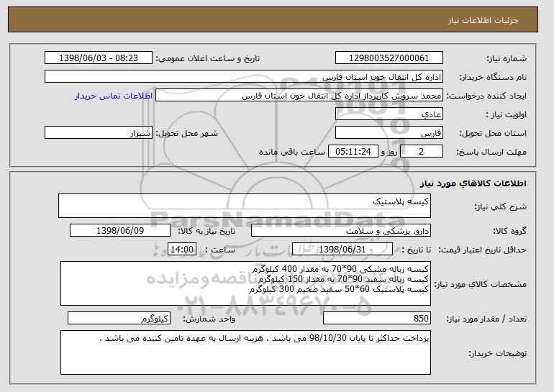Screen dimensions: 554x392
Task: Click the label واحد شمارش
Action: tap(209, 319)
